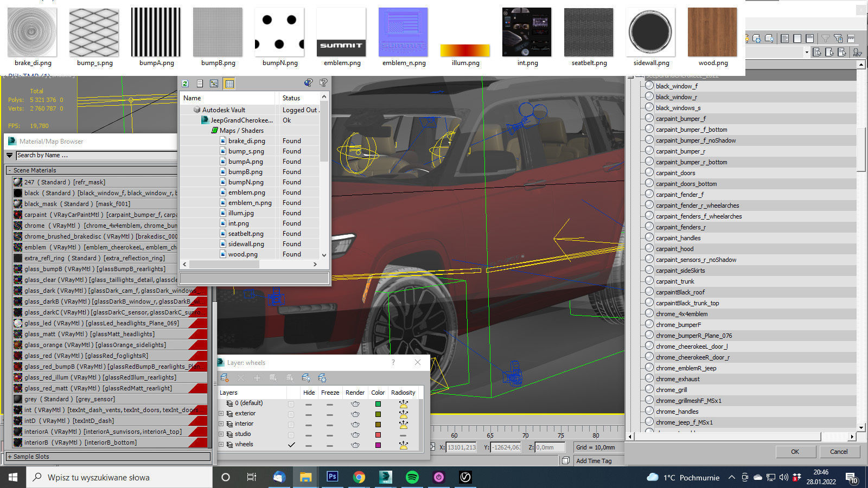Select the highlighted table view icon
This screenshot has height=488, width=868.
coord(229,84)
